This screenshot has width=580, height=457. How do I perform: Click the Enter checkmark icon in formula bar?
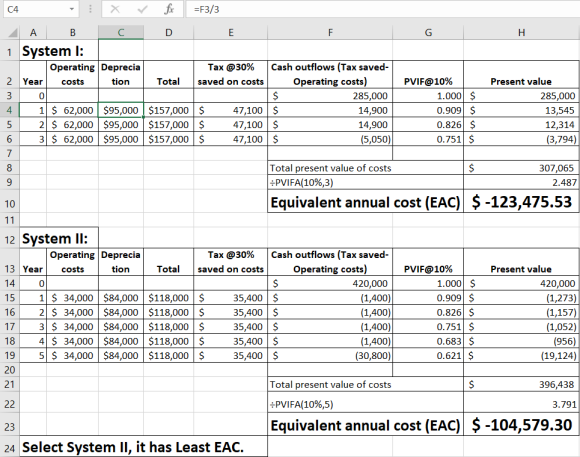click(142, 9)
